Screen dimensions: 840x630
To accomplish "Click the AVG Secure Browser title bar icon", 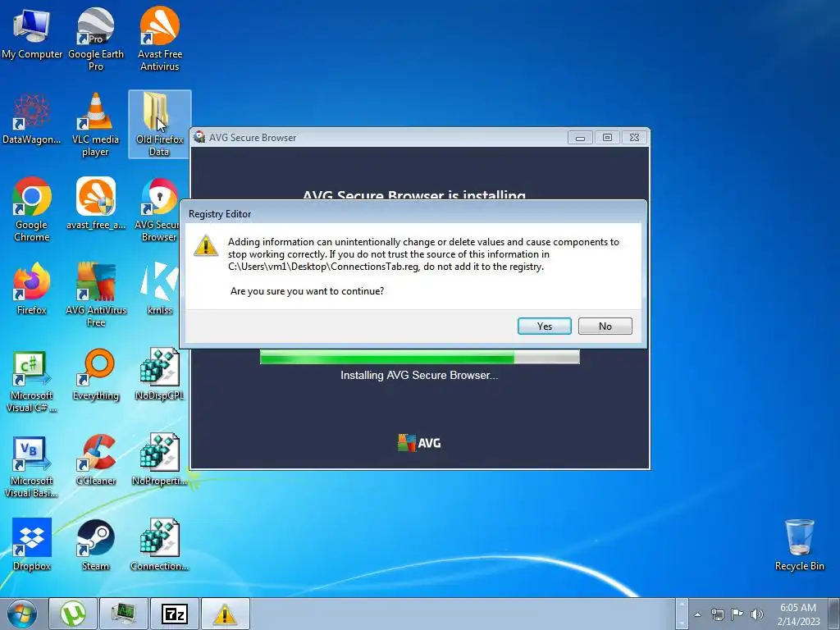I will (199, 137).
